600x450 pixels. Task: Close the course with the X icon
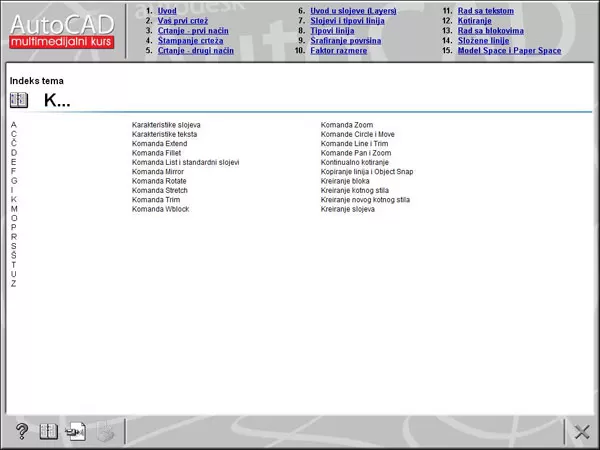coord(583,432)
